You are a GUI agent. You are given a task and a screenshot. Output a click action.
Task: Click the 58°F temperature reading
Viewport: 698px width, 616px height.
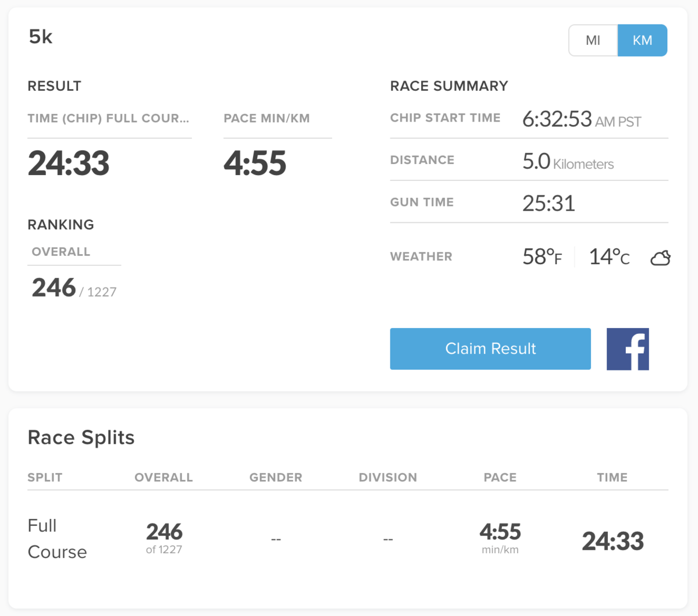point(542,257)
